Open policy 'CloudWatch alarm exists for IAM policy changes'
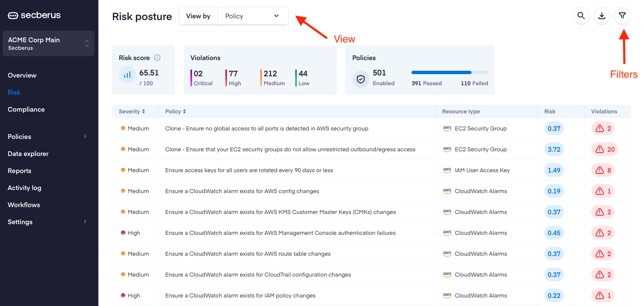This screenshot has height=306, width=644. click(240, 295)
